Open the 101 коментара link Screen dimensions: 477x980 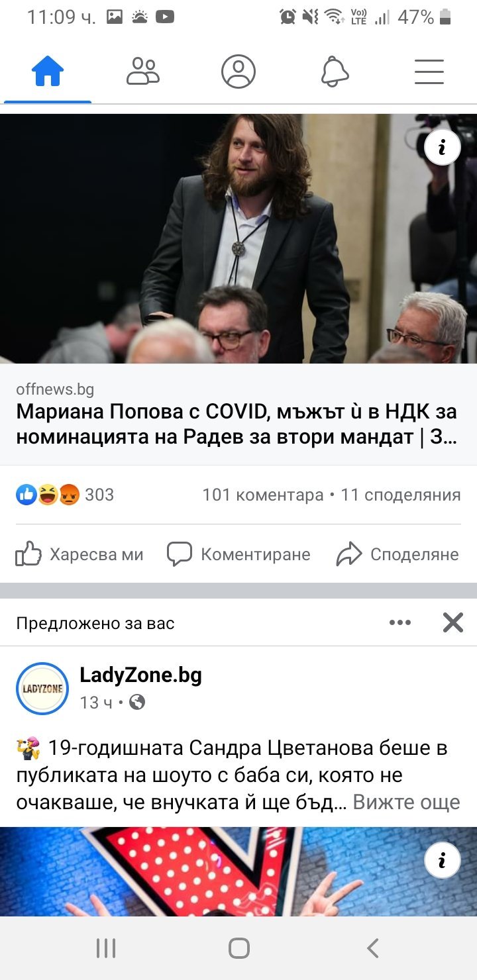point(262,495)
